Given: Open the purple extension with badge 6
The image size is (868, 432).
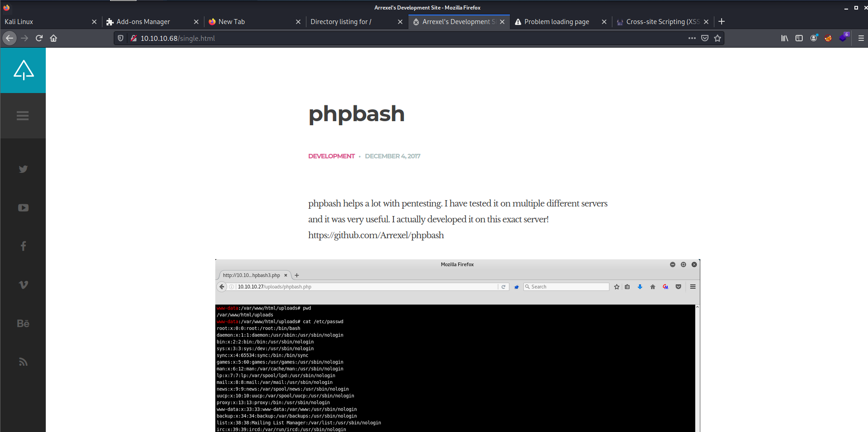Looking at the screenshot, I should pyautogui.click(x=844, y=37).
